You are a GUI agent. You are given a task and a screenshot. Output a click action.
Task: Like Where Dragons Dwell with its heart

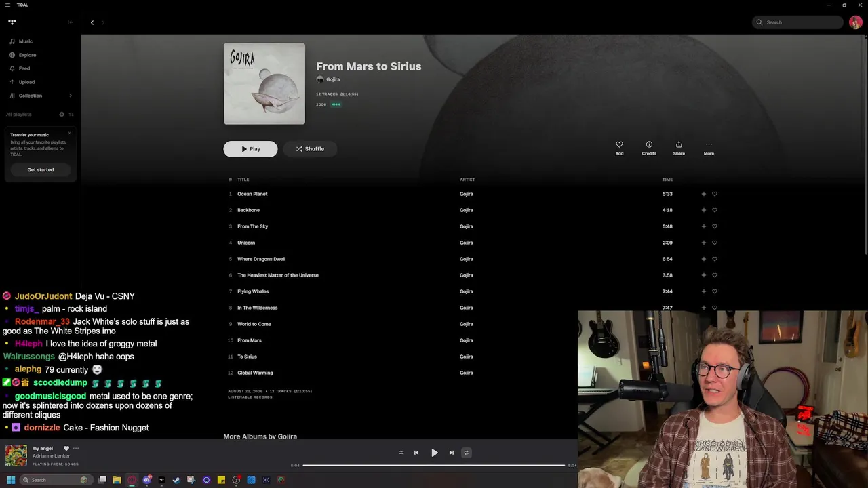pos(715,259)
